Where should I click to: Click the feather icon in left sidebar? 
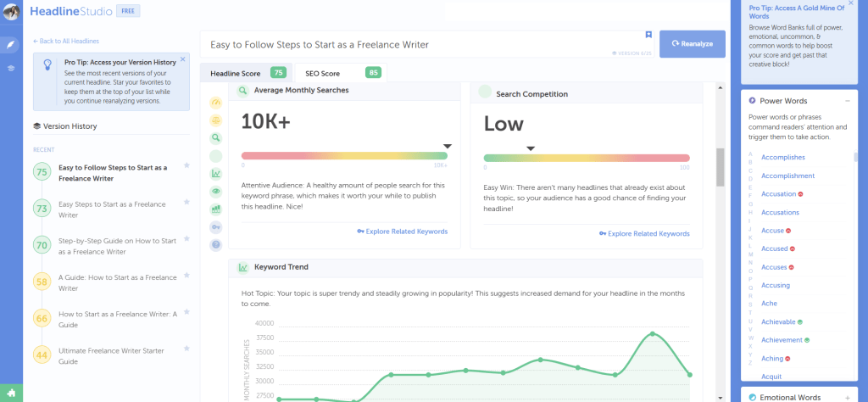[x=11, y=44]
